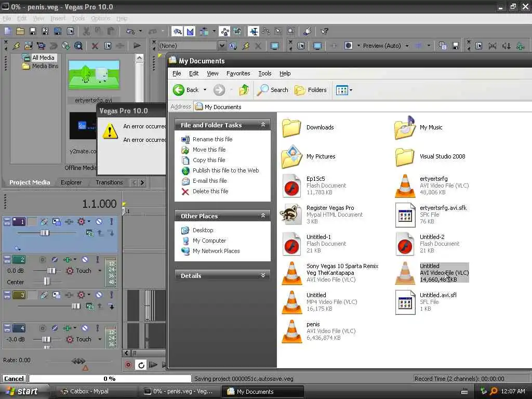532x399 pixels.
Task: Open the Preview (Auto) quality dropdown
Action: [x=407, y=46]
